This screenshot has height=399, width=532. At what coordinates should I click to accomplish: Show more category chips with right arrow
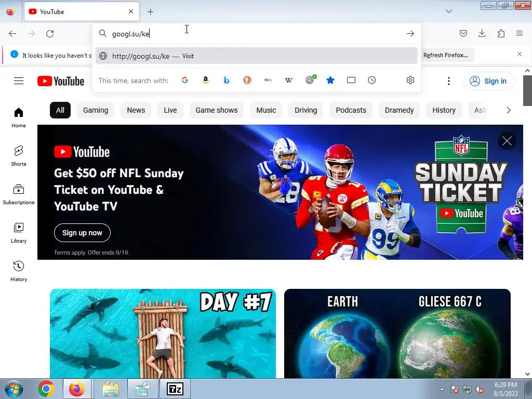click(508, 110)
